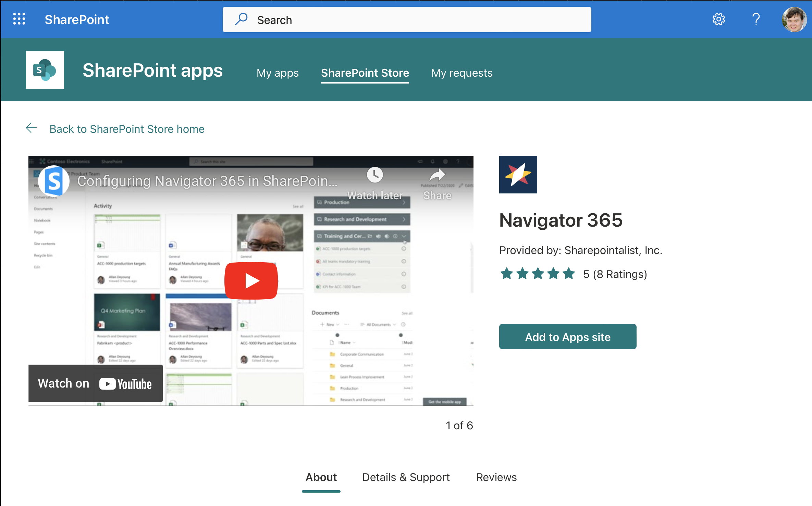Click the SharePoint brand link
The width and height of the screenshot is (812, 506).
(77, 20)
